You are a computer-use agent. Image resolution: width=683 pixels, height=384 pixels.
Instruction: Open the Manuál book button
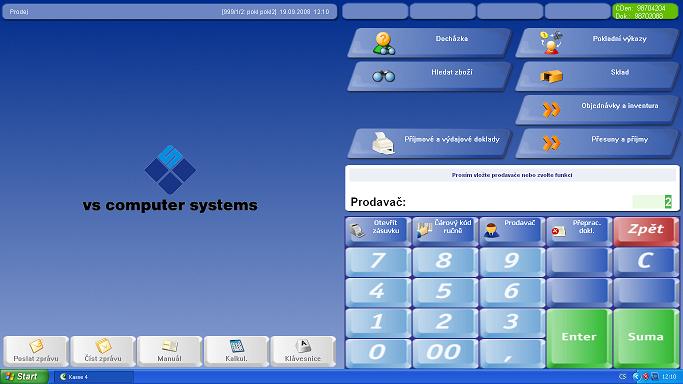point(169,351)
